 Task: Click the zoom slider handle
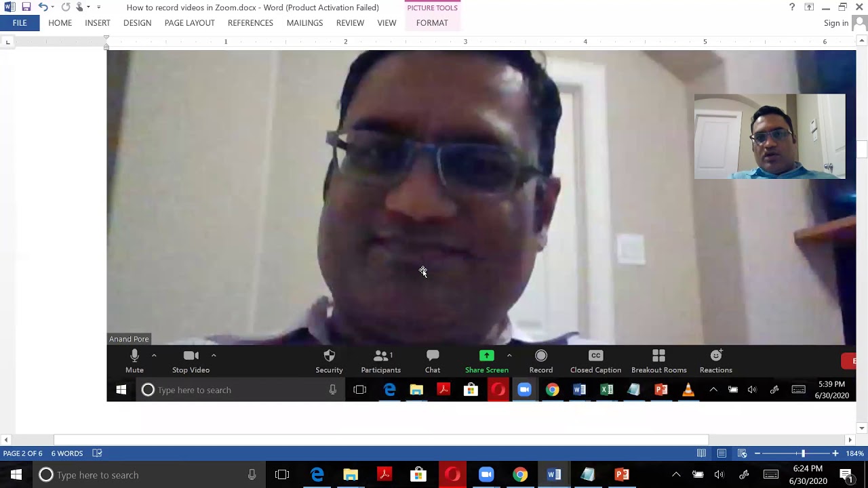pyautogui.click(x=803, y=453)
